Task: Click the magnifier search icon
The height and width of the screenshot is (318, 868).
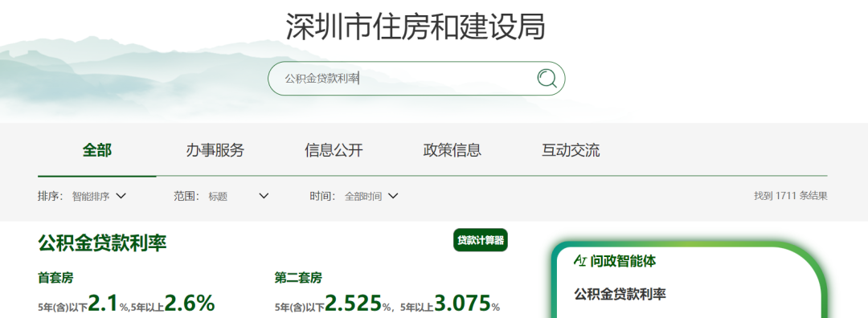Action: tap(547, 79)
